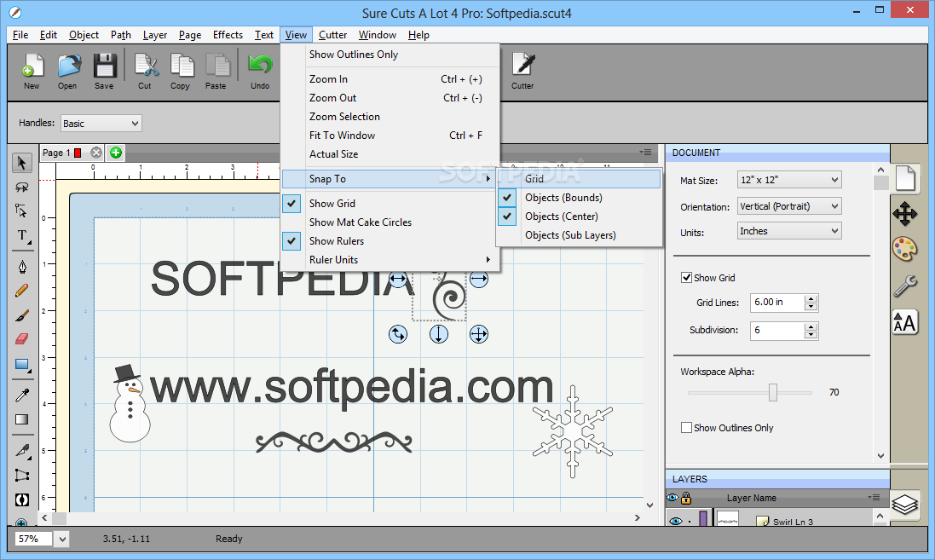Switch to the Page 1 tab
Screen dimensions: 935x560
(x=56, y=153)
